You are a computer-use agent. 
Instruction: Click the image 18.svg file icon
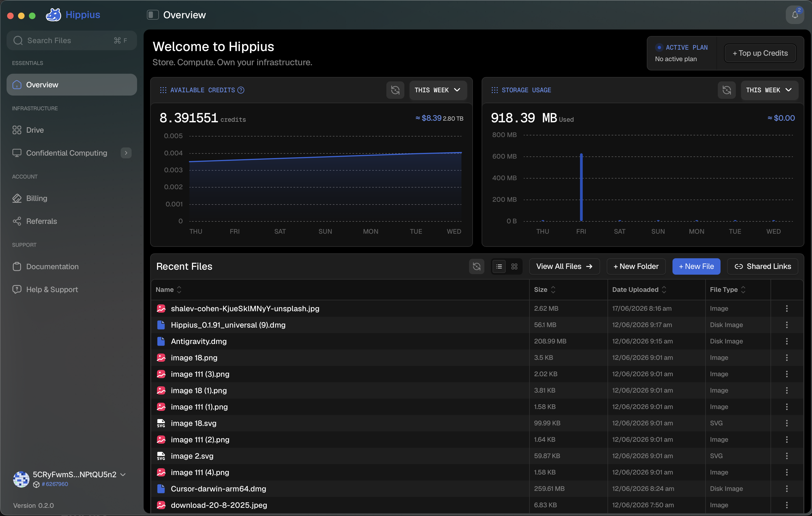click(x=161, y=423)
